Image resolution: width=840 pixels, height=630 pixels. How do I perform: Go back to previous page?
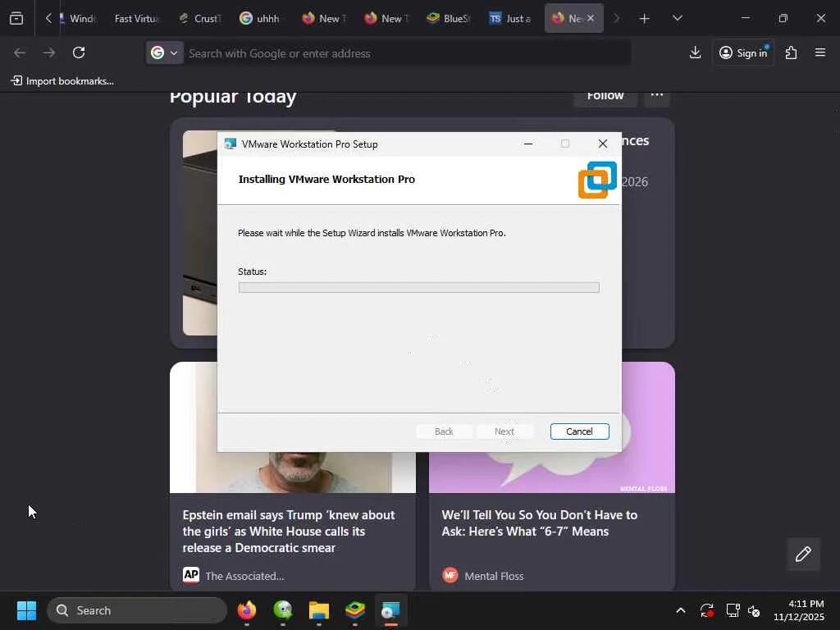click(x=20, y=52)
